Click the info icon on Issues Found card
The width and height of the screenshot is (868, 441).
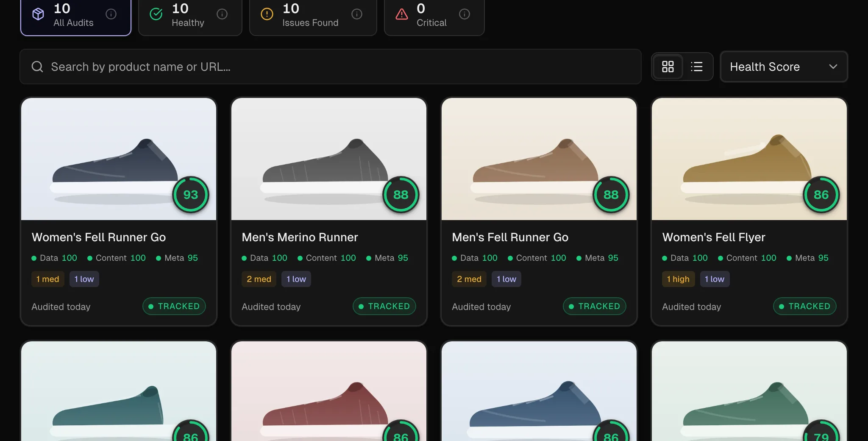pyautogui.click(x=357, y=14)
